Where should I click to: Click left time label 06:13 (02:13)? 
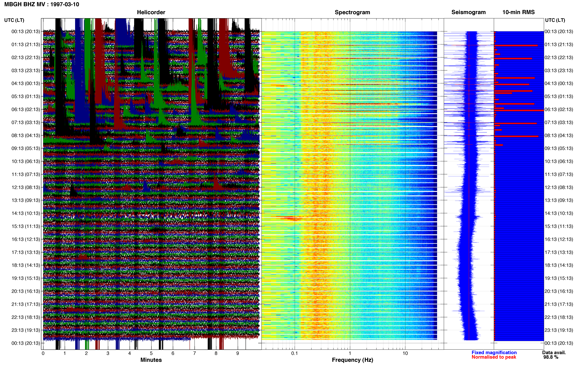(x=26, y=109)
